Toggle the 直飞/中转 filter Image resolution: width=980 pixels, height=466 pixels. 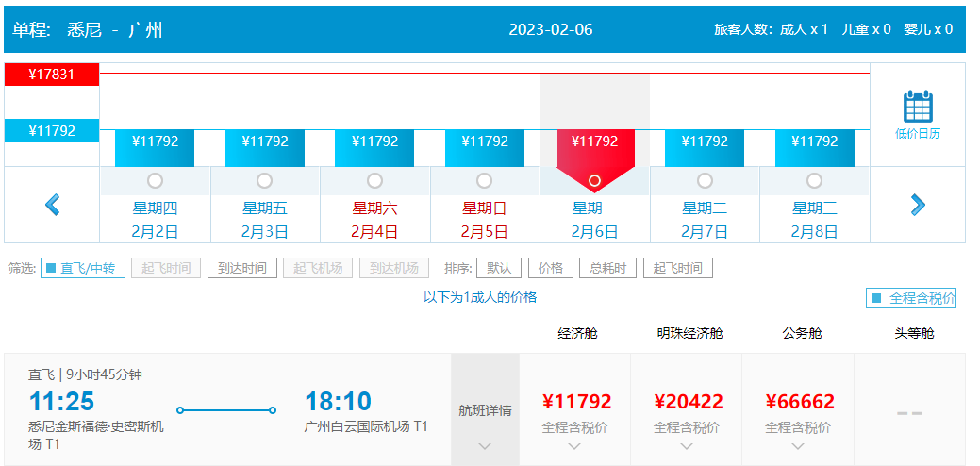click(x=82, y=268)
